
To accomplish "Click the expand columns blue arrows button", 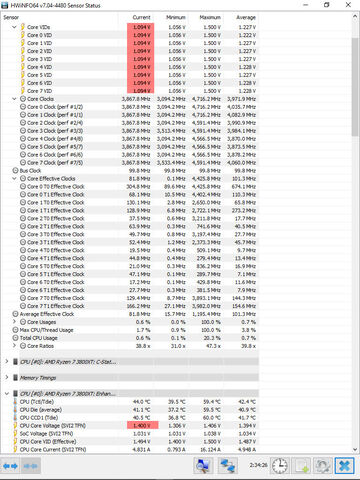I will tap(10, 466).
